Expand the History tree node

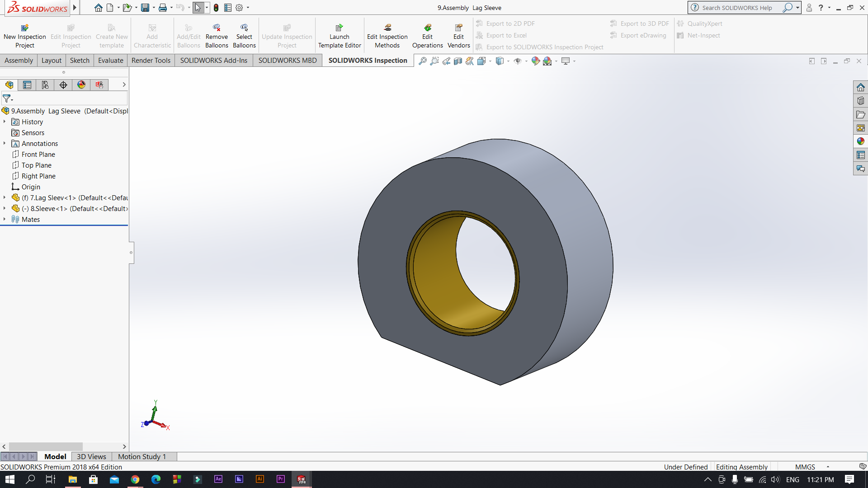click(5, 122)
